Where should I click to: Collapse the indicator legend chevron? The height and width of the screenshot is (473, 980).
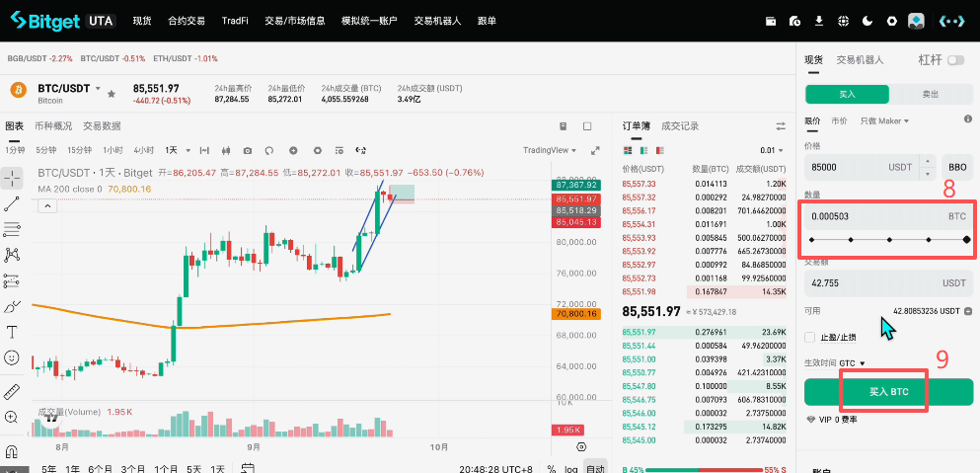48,205
